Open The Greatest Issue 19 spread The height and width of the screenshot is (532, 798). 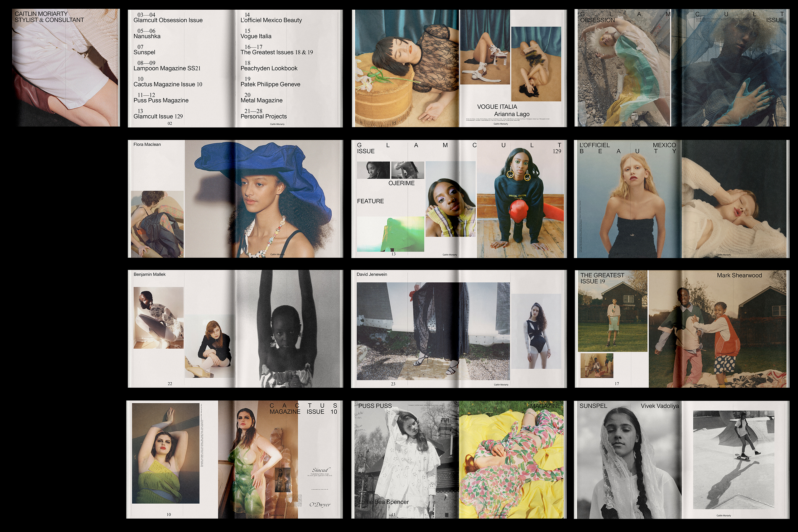point(681,328)
